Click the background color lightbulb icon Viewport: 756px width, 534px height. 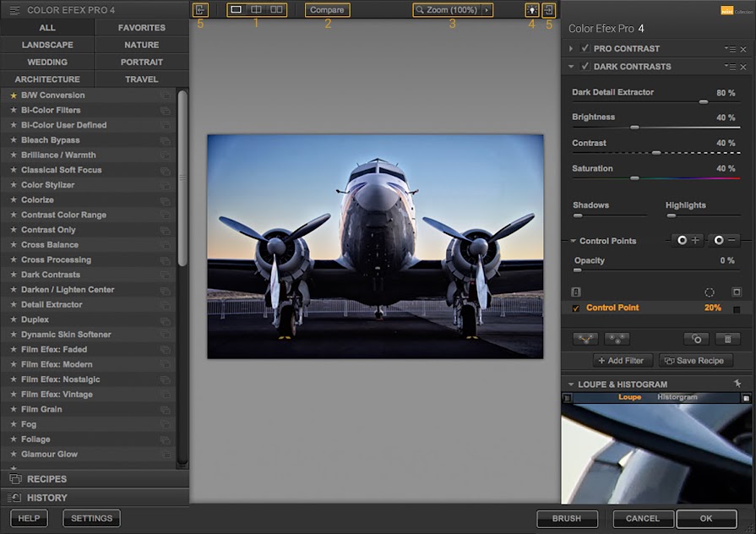[x=531, y=10]
